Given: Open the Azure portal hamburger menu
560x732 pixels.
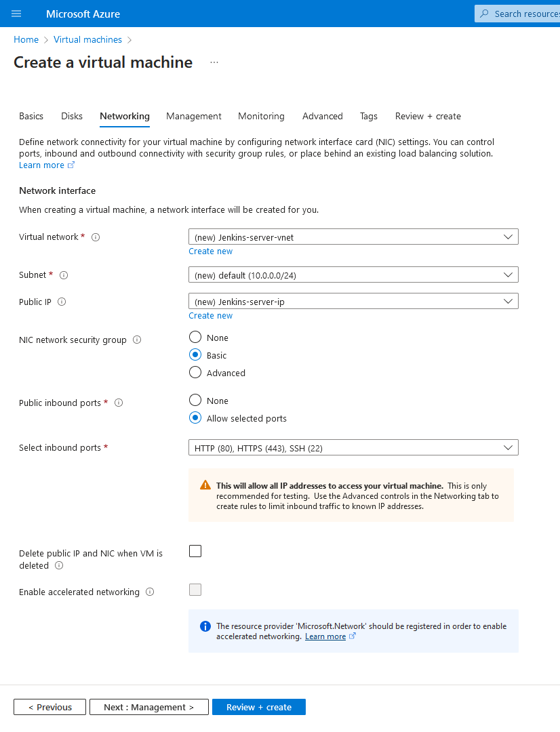Looking at the screenshot, I should pos(16,14).
